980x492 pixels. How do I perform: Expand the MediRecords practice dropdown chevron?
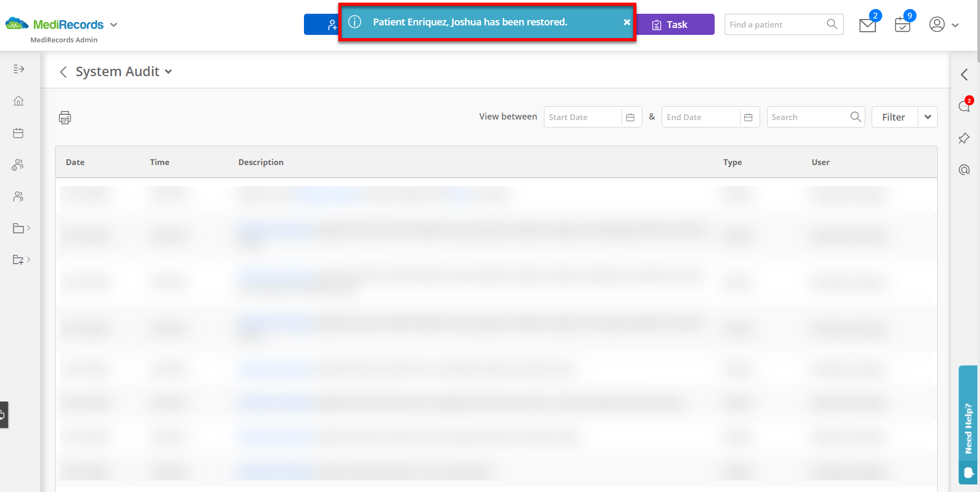tap(114, 25)
